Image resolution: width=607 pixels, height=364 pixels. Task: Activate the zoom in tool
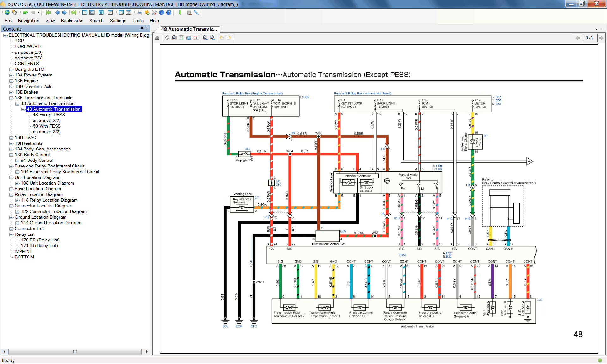(x=205, y=38)
